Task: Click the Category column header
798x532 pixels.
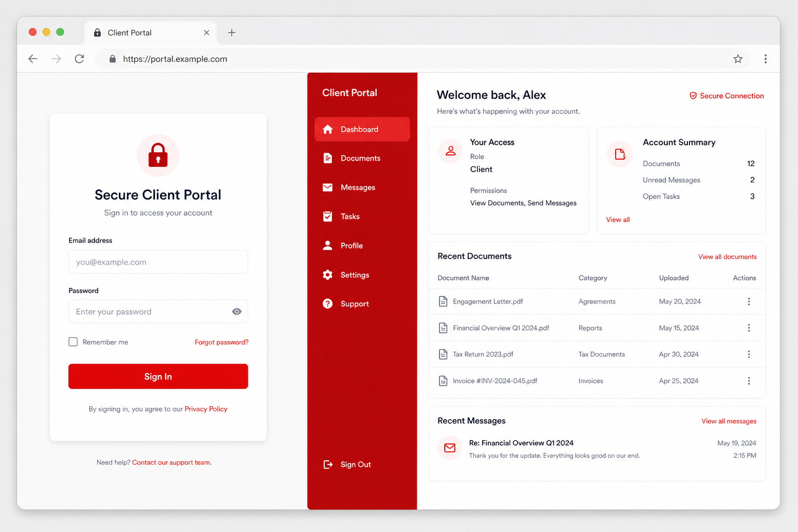Action: click(x=593, y=278)
